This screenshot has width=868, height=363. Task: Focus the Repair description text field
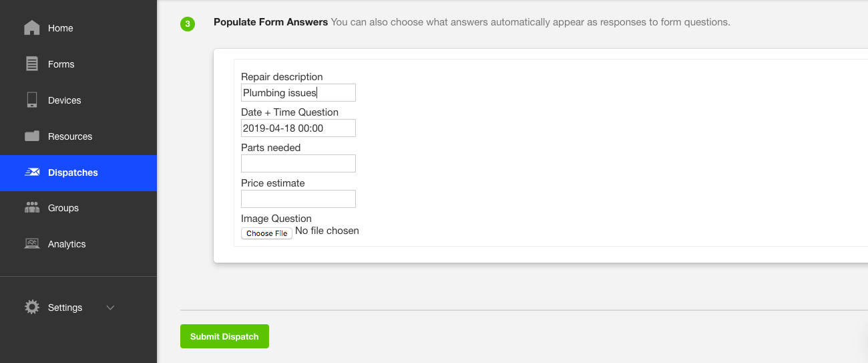pos(298,93)
